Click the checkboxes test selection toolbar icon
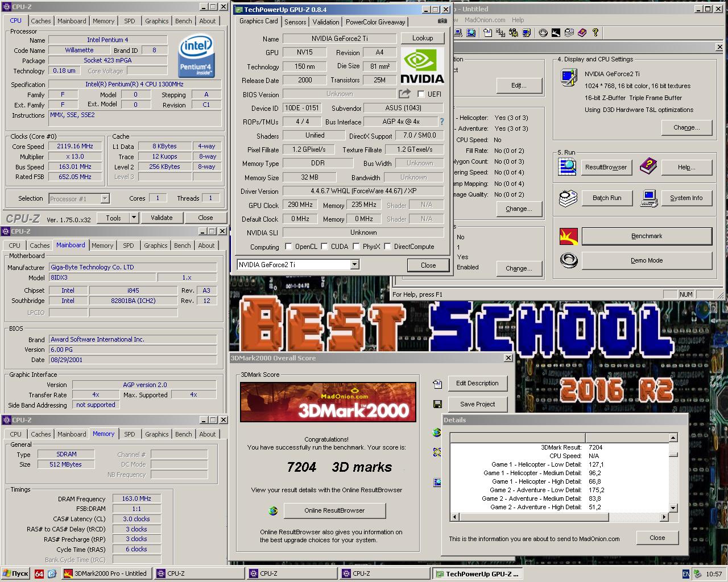 (500, 32)
